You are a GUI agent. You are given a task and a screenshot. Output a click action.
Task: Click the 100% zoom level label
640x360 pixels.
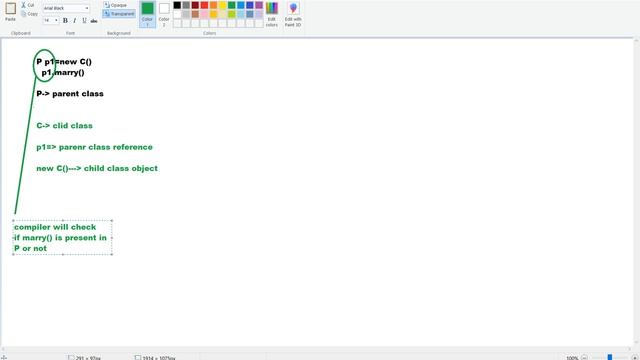[x=572, y=358]
